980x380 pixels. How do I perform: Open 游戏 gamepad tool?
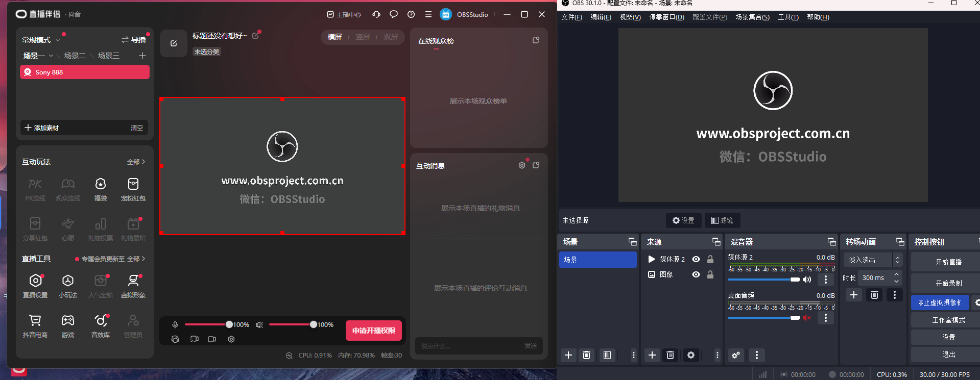(68, 326)
